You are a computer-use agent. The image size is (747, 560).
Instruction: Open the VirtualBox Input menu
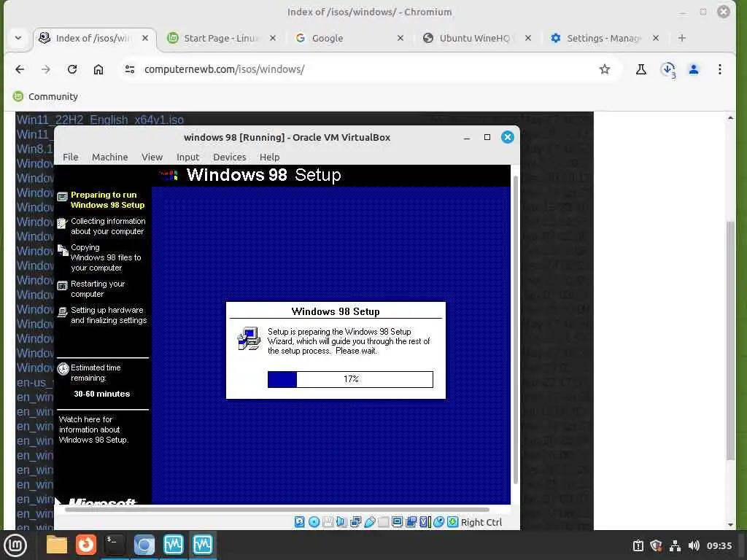[187, 157]
